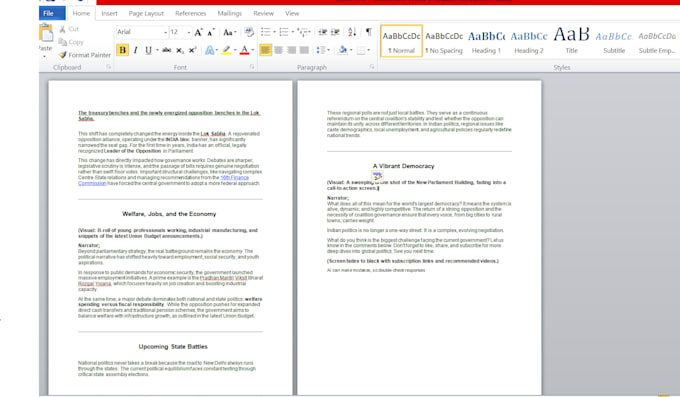Justify the paragraph text

tap(304, 50)
